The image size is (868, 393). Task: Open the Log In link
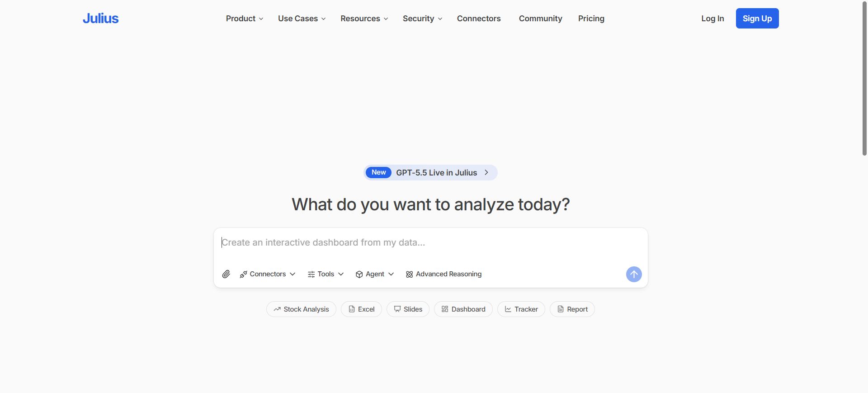click(x=712, y=19)
